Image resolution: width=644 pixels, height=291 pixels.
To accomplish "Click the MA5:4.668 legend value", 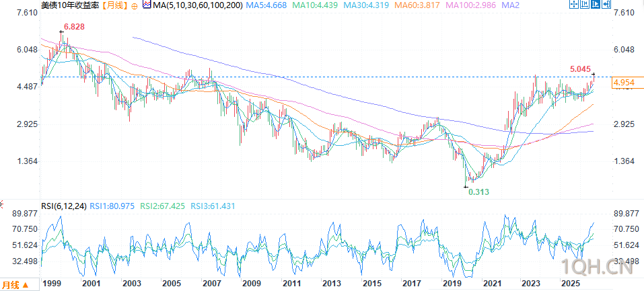I will pos(266,6).
